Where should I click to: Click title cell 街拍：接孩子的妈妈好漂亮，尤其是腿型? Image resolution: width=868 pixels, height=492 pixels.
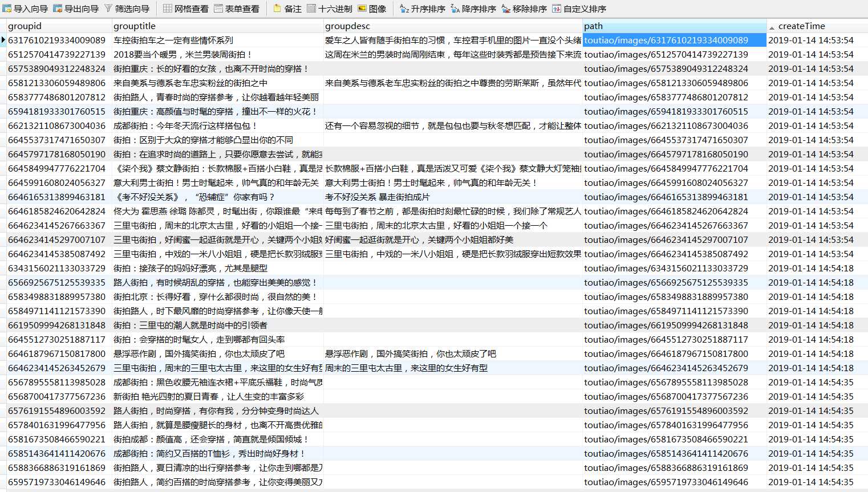(217, 268)
